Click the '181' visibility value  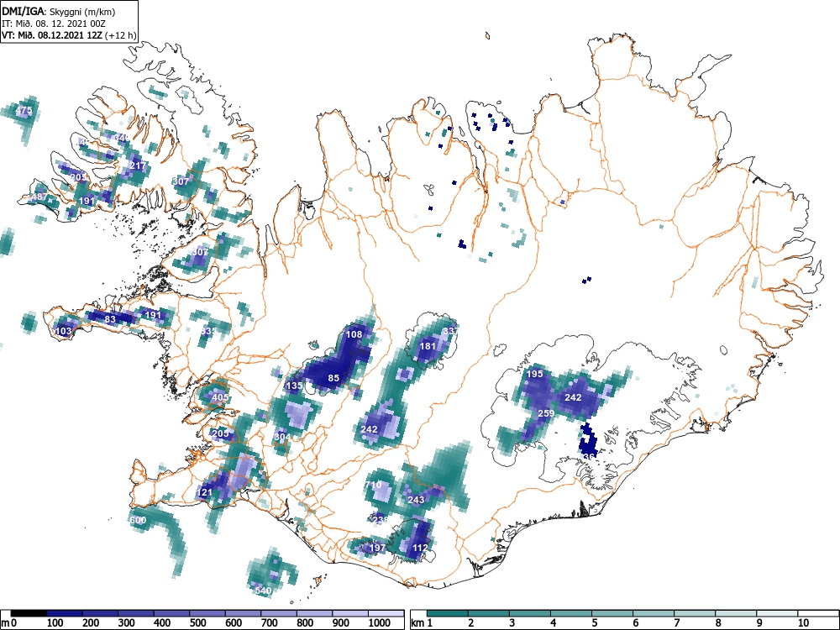428,346
